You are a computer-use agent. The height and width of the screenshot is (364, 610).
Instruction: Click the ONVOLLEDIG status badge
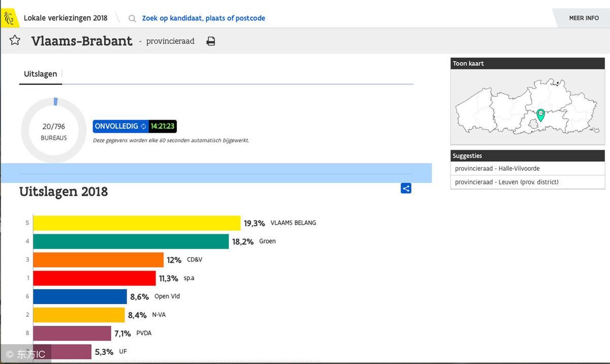point(120,126)
